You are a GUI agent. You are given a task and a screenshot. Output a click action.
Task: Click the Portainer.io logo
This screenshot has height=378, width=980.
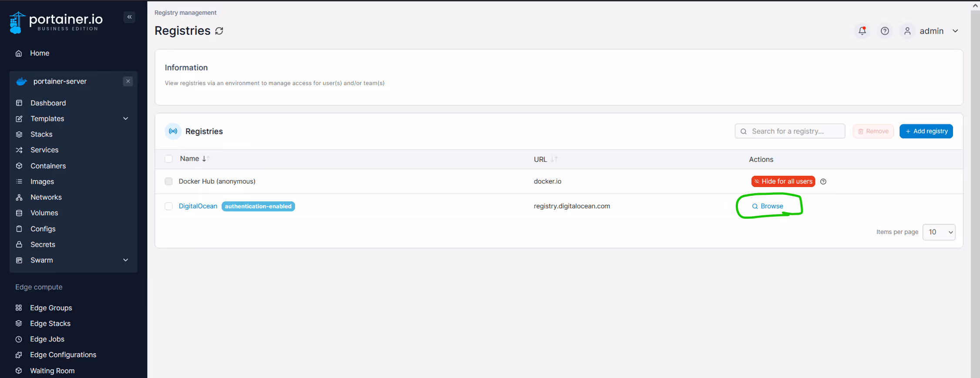pyautogui.click(x=56, y=22)
